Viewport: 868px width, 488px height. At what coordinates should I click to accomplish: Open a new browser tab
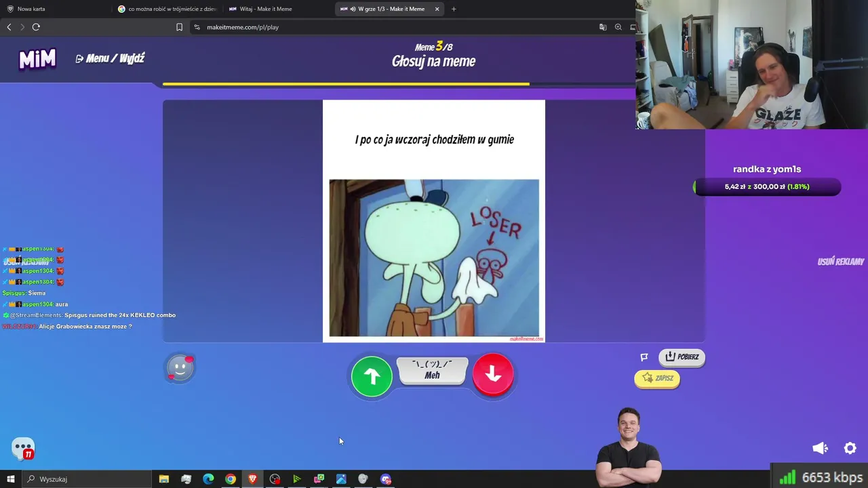[x=454, y=9]
